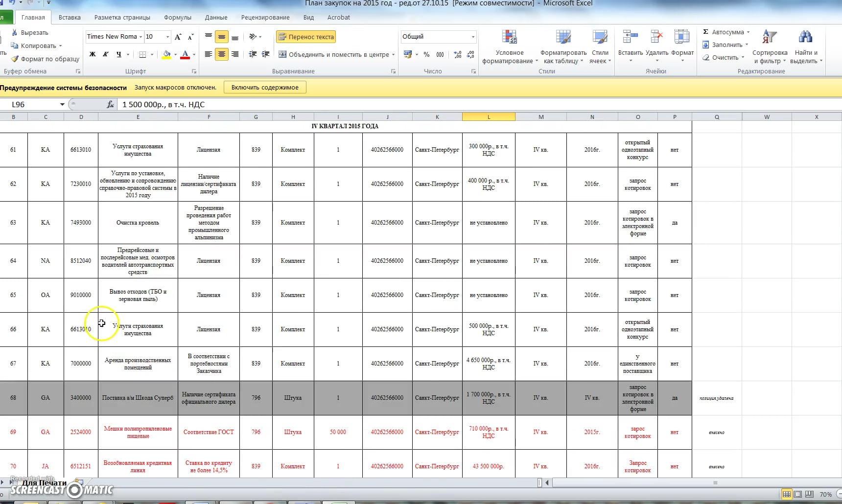Switch to Normal view in status bar

click(786, 494)
